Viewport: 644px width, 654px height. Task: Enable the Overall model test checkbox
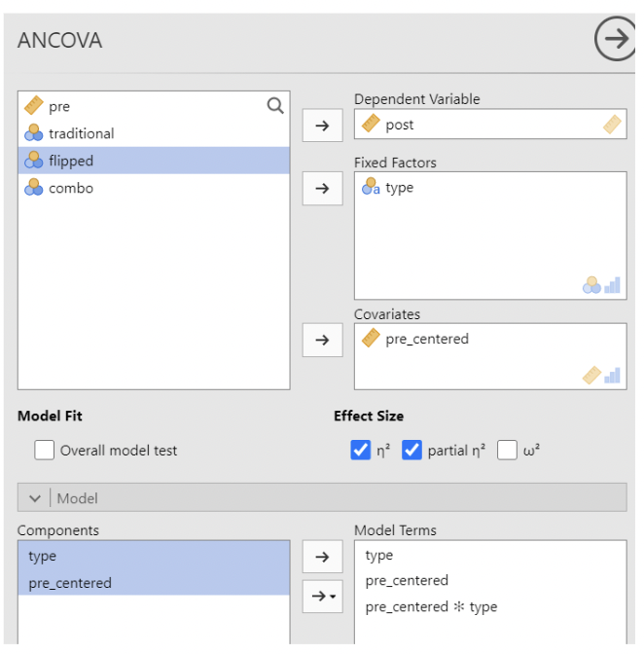pos(45,451)
